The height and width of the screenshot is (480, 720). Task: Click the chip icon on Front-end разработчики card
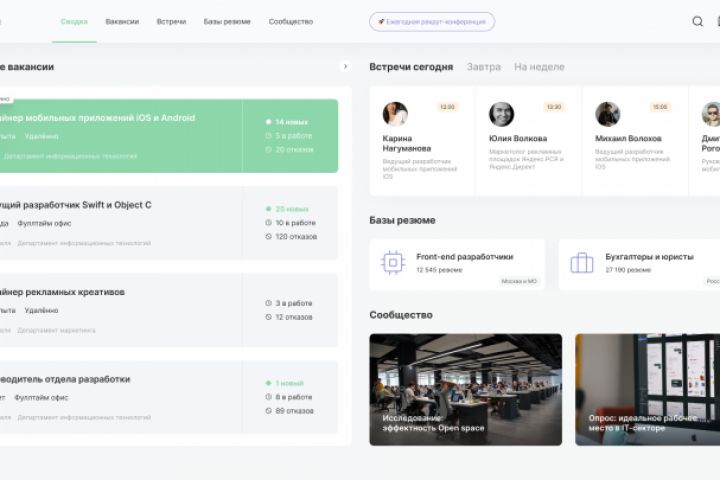pyautogui.click(x=393, y=263)
